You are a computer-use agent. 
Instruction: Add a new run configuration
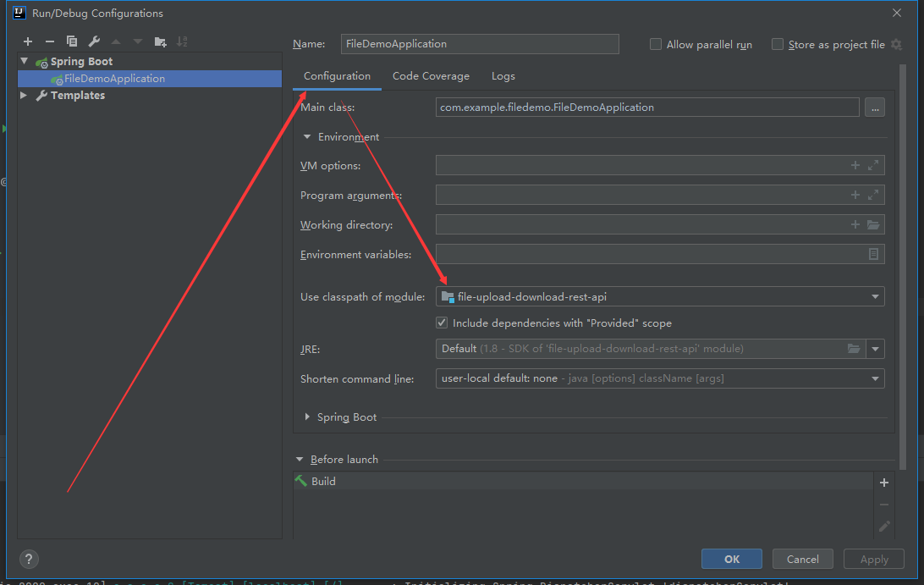pos(28,41)
